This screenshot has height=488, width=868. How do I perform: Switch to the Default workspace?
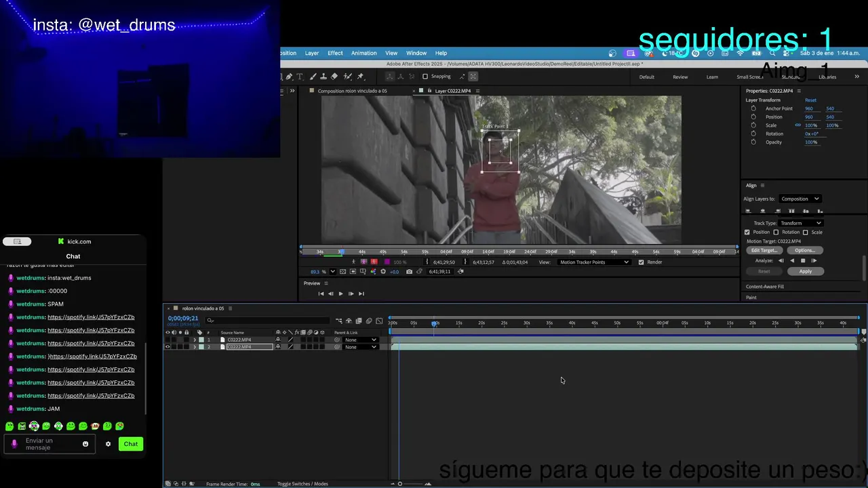point(647,77)
